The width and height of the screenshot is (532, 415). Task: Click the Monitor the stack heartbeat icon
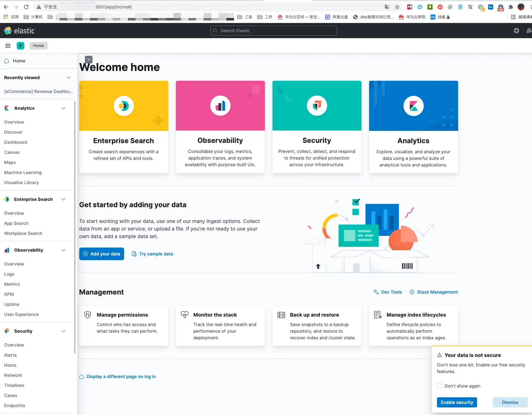pyautogui.click(x=184, y=315)
